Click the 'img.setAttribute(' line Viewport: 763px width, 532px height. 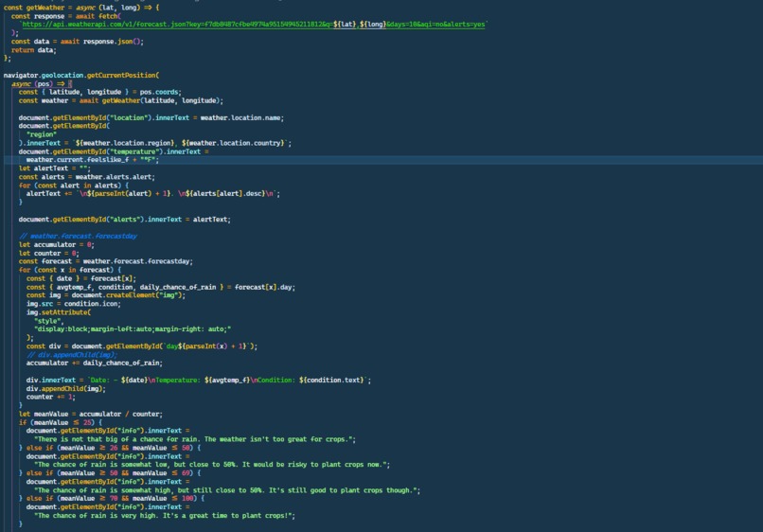(59, 312)
